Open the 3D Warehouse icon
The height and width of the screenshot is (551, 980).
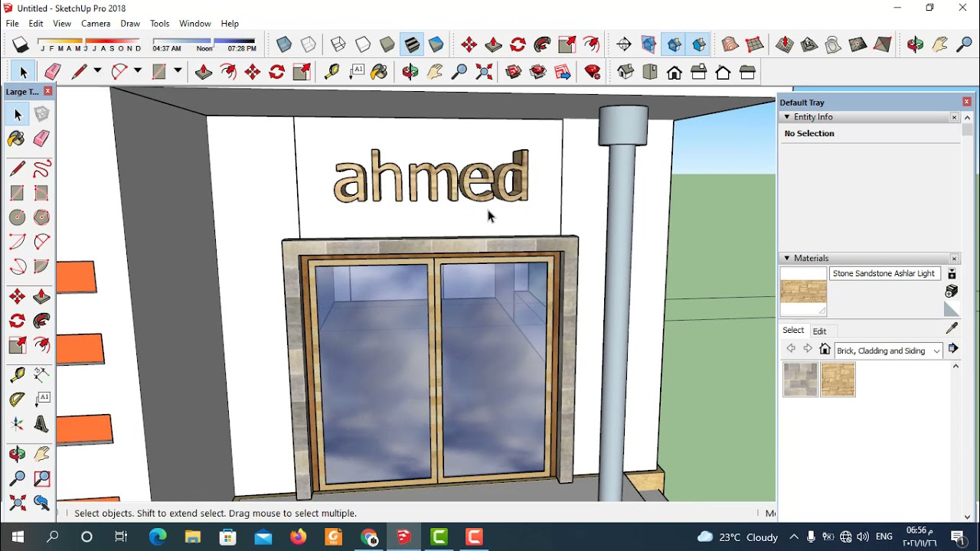pos(514,72)
